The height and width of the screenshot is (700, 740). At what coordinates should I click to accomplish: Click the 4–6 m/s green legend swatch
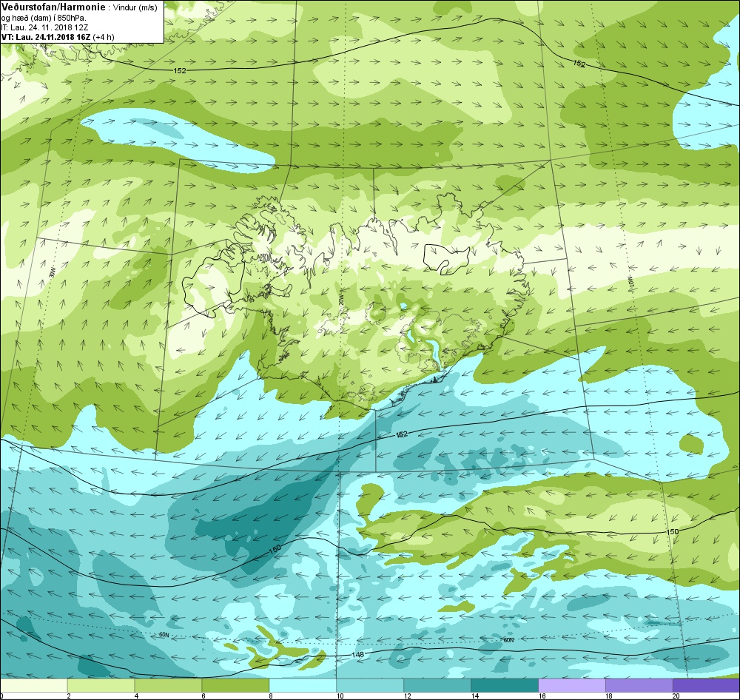click(x=168, y=685)
